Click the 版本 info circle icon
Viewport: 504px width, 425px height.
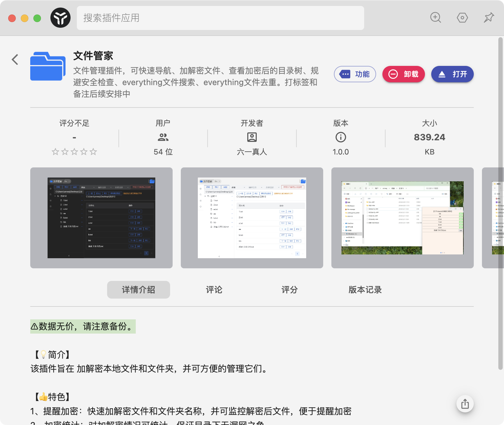point(341,137)
